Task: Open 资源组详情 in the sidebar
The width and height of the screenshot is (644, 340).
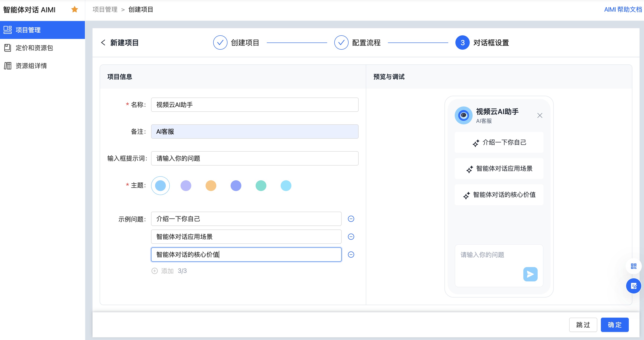Action: (31, 66)
